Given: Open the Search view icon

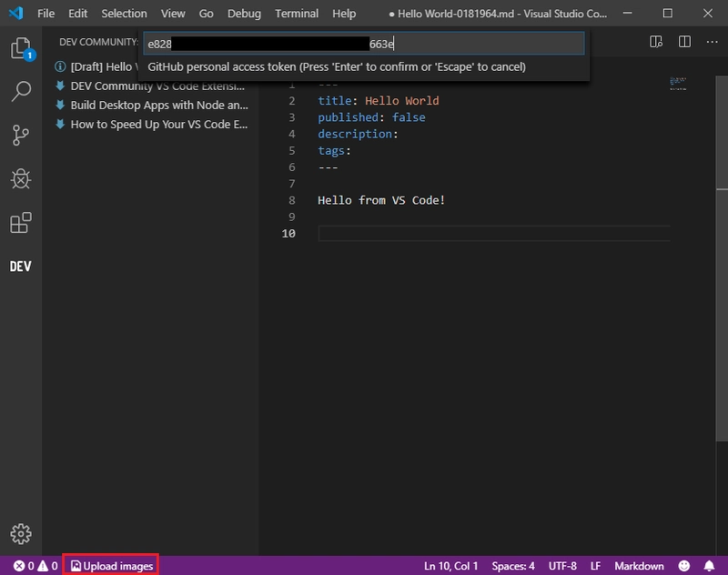Looking at the screenshot, I should (21, 91).
